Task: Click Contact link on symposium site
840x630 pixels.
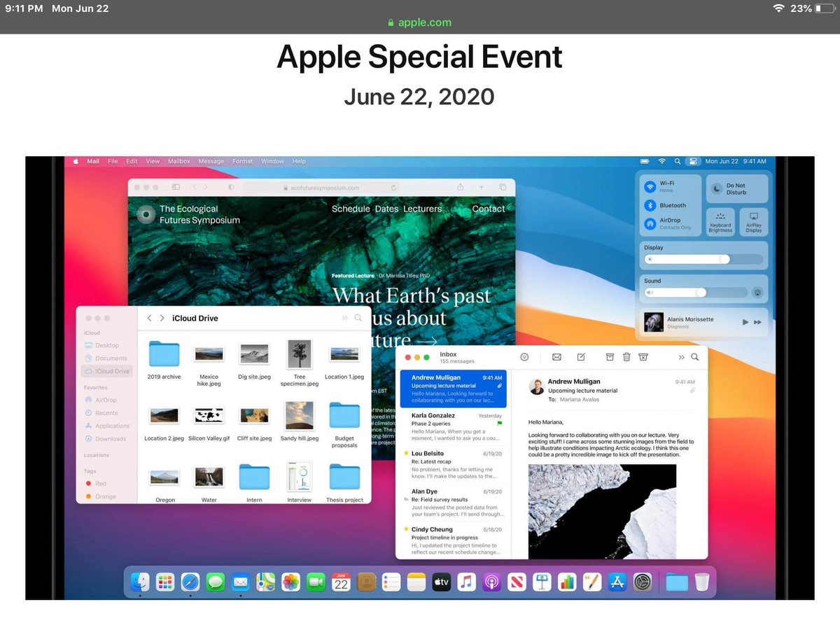Action: 489,209
